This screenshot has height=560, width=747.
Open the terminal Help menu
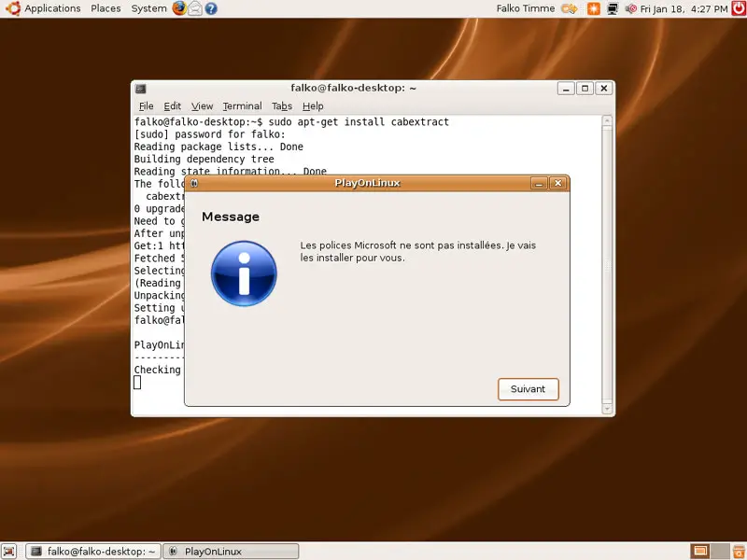pos(313,106)
